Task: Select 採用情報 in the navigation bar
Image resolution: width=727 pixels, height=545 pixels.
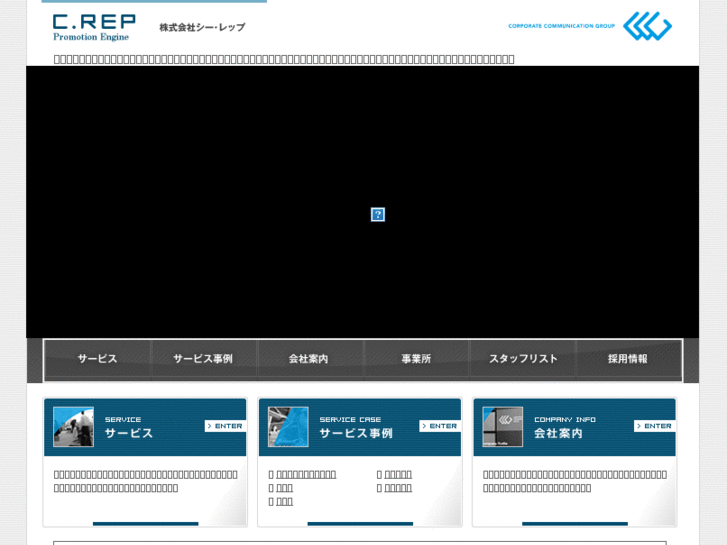Action: pos(628,359)
